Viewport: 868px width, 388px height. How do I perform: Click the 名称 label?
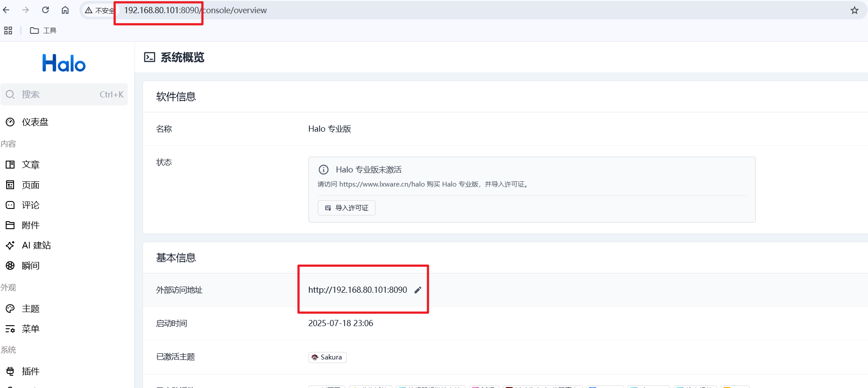tap(164, 129)
